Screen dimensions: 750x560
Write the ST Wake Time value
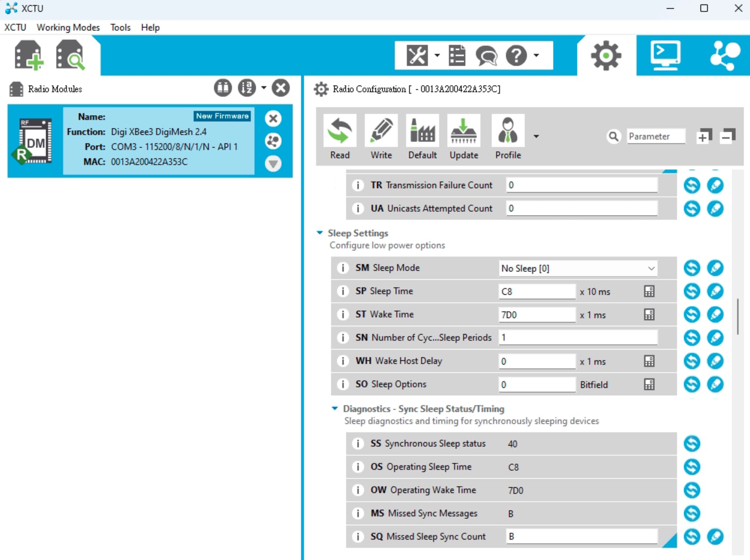(715, 315)
